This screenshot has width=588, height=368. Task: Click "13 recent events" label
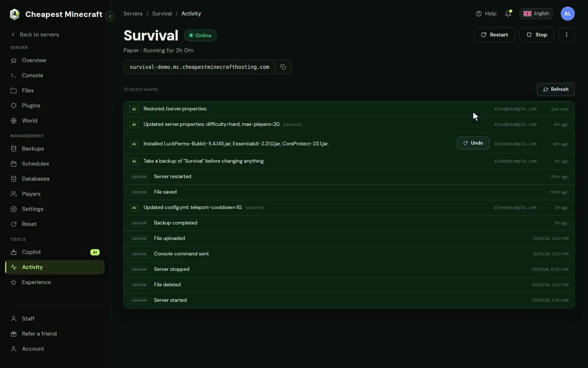[141, 89]
